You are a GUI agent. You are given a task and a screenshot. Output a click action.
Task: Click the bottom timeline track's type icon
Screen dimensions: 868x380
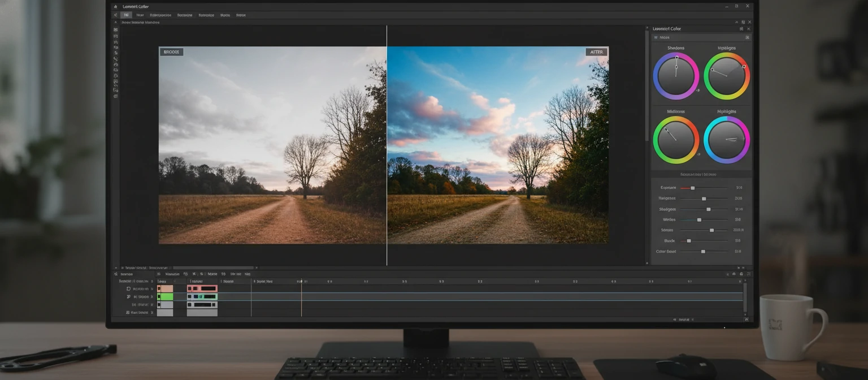pos(128,312)
